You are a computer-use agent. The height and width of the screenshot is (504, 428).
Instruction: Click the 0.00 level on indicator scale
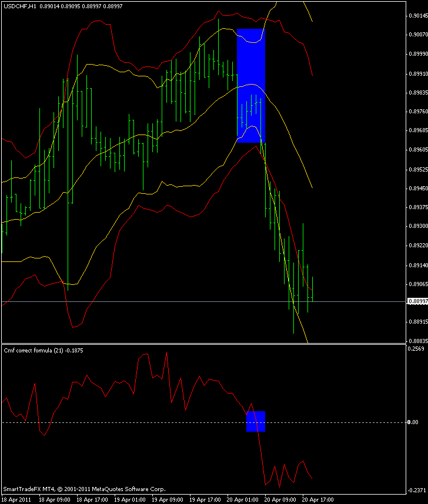pyautogui.click(x=413, y=422)
